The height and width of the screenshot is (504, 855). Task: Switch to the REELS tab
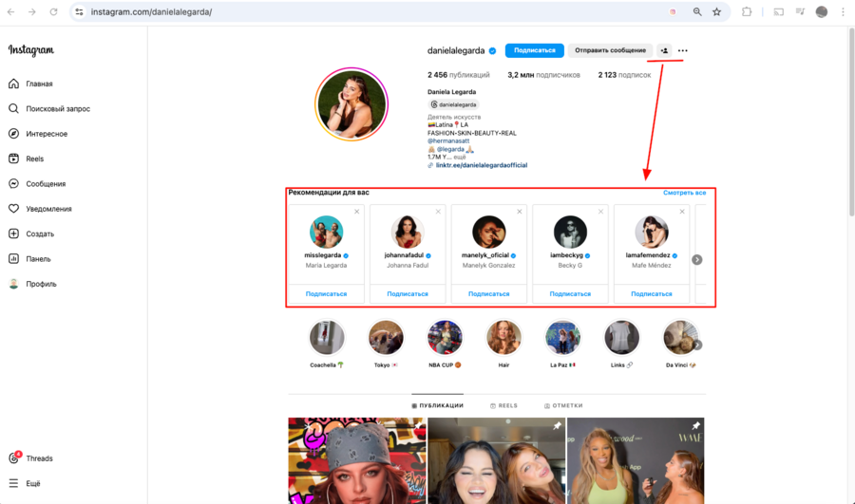click(503, 405)
